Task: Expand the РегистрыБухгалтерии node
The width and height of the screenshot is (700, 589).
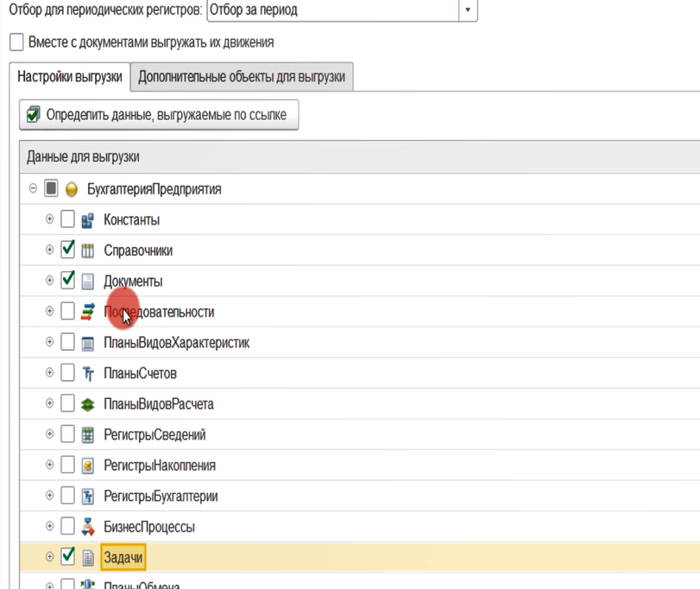Action: [x=49, y=495]
